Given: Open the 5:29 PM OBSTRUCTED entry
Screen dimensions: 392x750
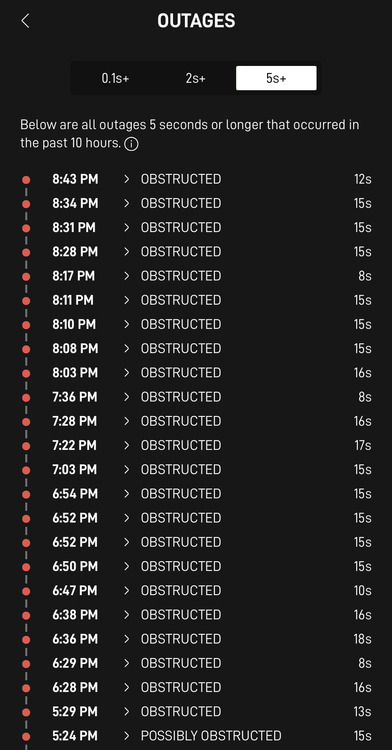Looking at the screenshot, I should tap(181, 712).
